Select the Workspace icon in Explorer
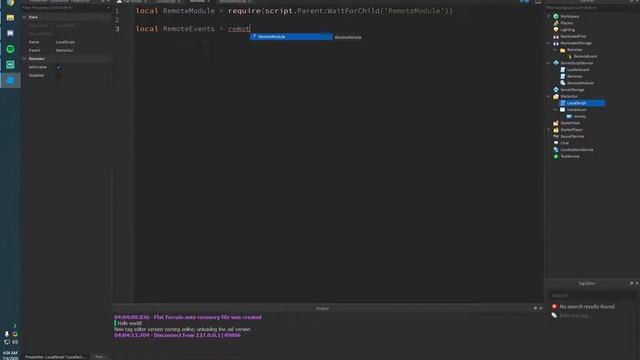The height and width of the screenshot is (360, 640). pos(556,16)
